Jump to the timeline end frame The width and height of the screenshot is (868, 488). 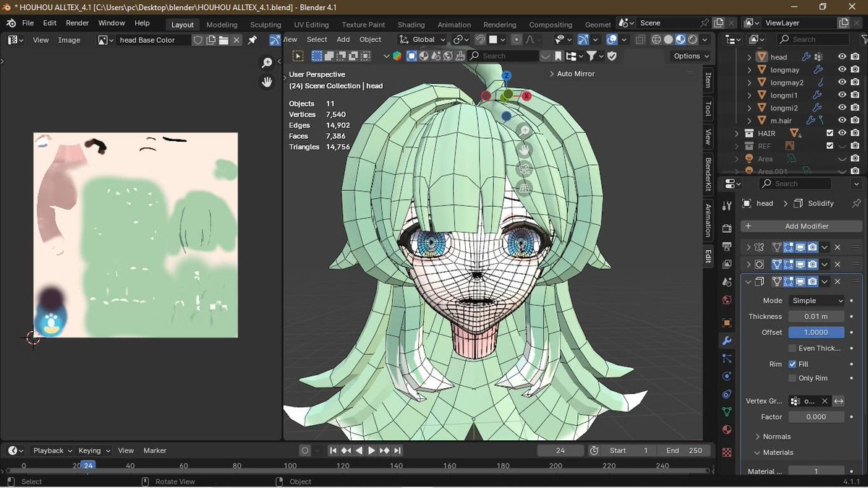pyautogui.click(x=398, y=450)
